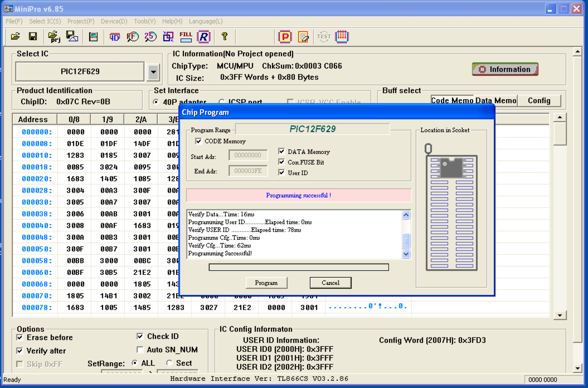The width and height of the screenshot is (588, 388).
Task: Click the MiniPro title bar app icon
Action: tap(8, 9)
